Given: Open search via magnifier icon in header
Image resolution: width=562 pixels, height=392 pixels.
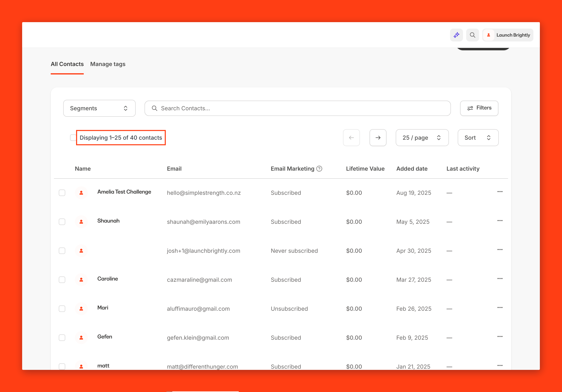Looking at the screenshot, I should (472, 35).
